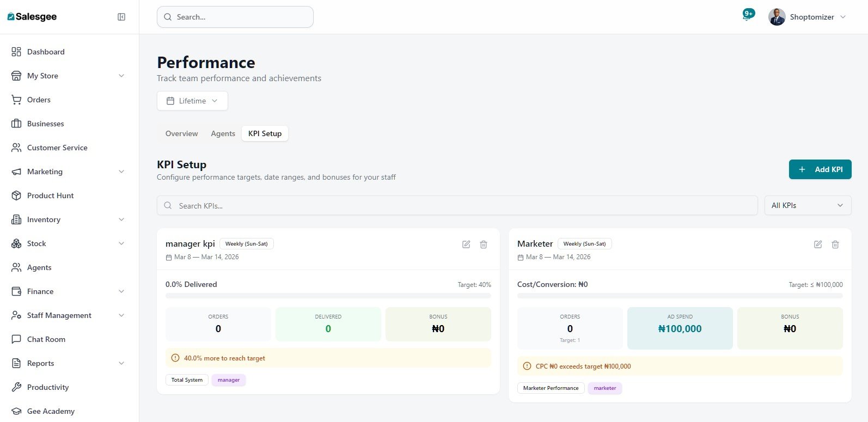
Task: Click the ₦100,000 Ad Spend tile
Action: 680,328
